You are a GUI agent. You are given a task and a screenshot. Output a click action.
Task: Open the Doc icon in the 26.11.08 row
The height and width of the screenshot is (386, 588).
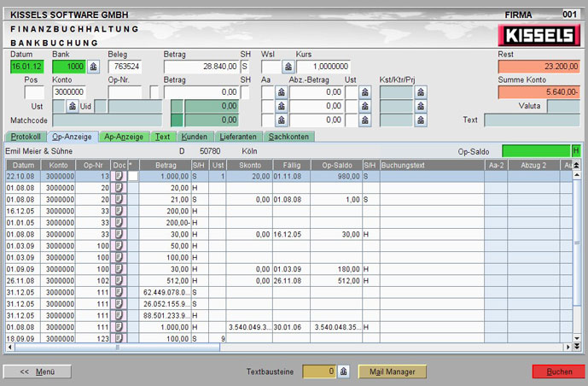click(x=119, y=281)
